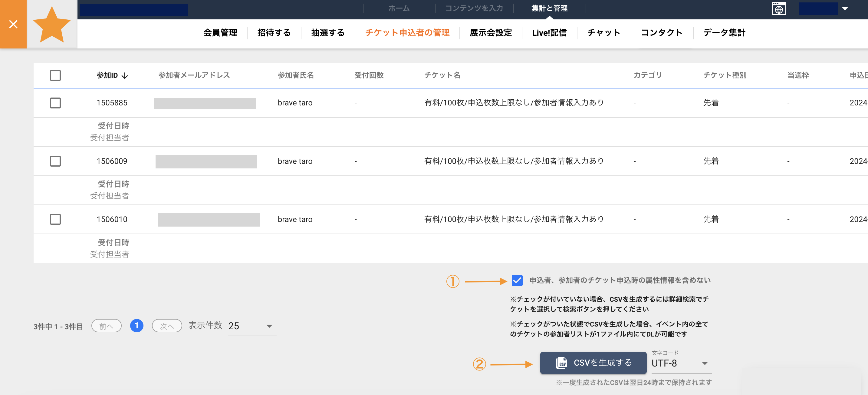Check the row checkbox for ID 1506010
The height and width of the screenshot is (395, 868).
coord(55,219)
